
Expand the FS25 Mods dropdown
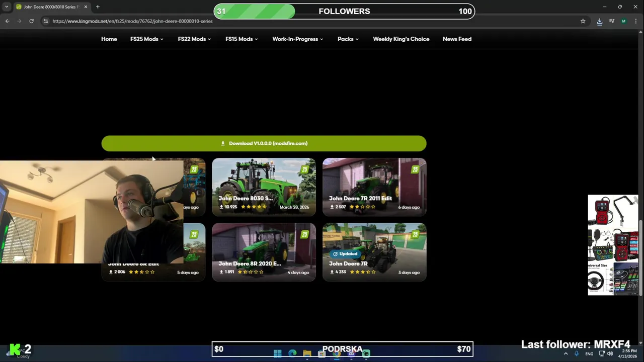[146, 39]
